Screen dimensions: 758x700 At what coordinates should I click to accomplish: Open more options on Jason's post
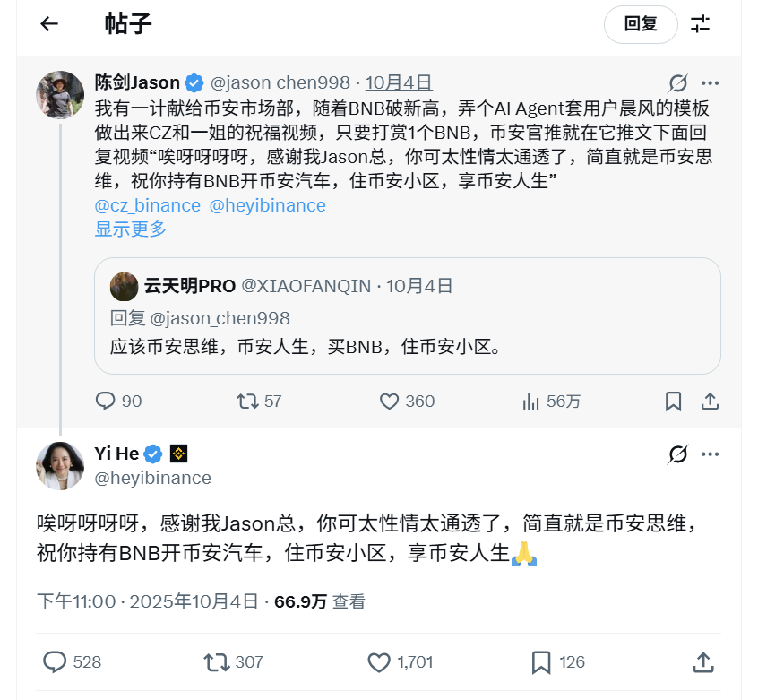710,83
